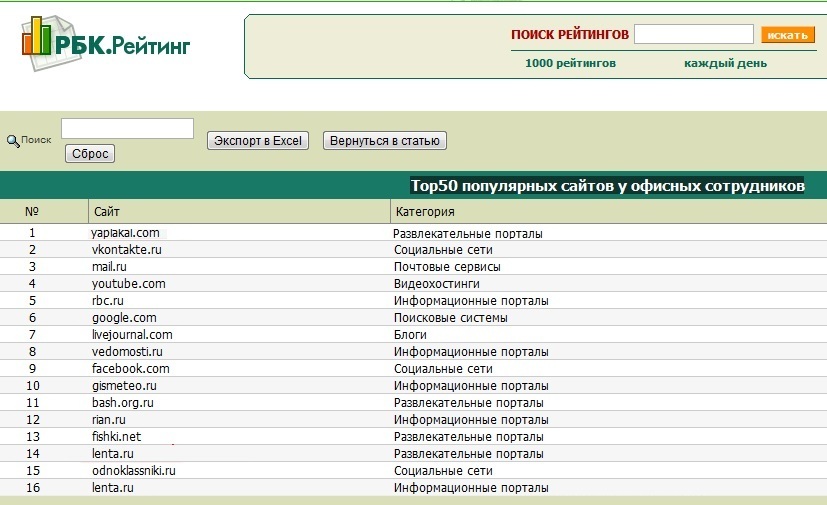Select odnoklassniki.ru site cell
Image resolution: width=827 pixels, height=505 pixels.
[x=133, y=470]
